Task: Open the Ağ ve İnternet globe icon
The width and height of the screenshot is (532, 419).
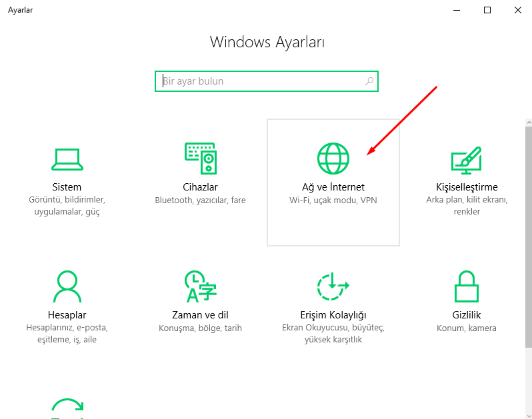Action: [x=333, y=159]
